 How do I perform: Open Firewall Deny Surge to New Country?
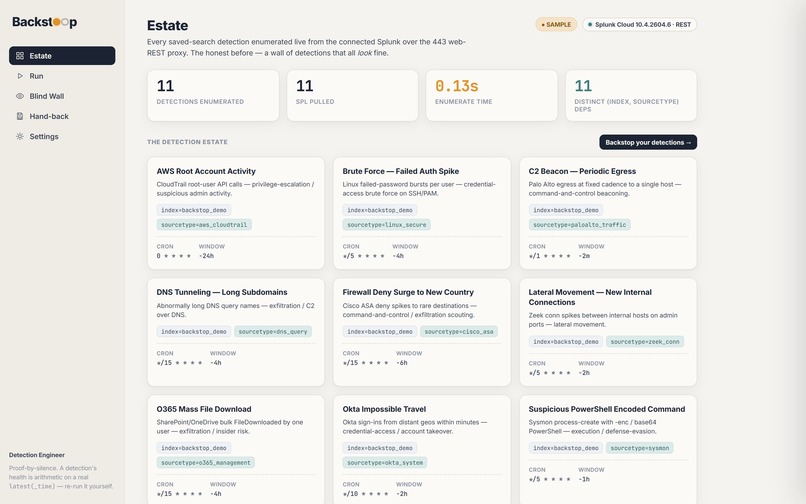(422, 332)
